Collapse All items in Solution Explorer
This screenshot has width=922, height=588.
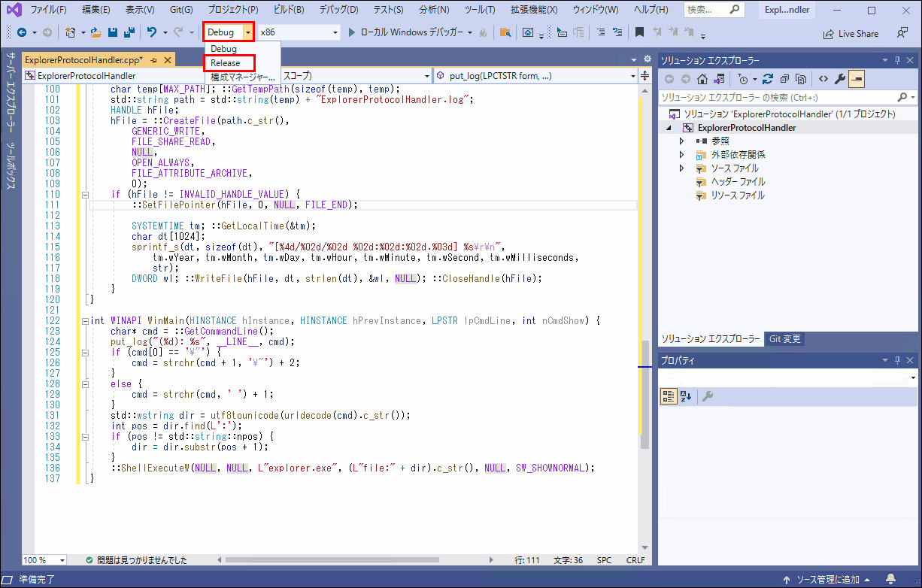point(784,79)
